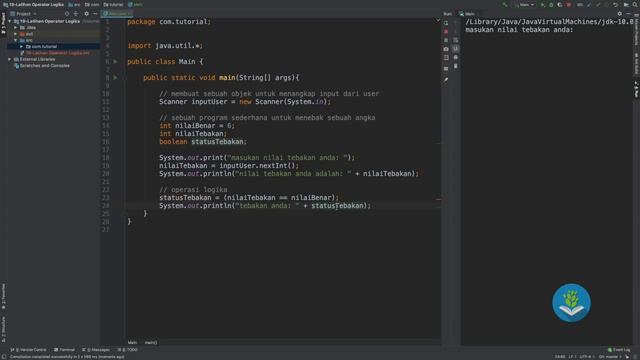Screen dimensions: 640x360
Task: Expand the .idea folder in the project tree
Action: pyautogui.click(x=16, y=28)
